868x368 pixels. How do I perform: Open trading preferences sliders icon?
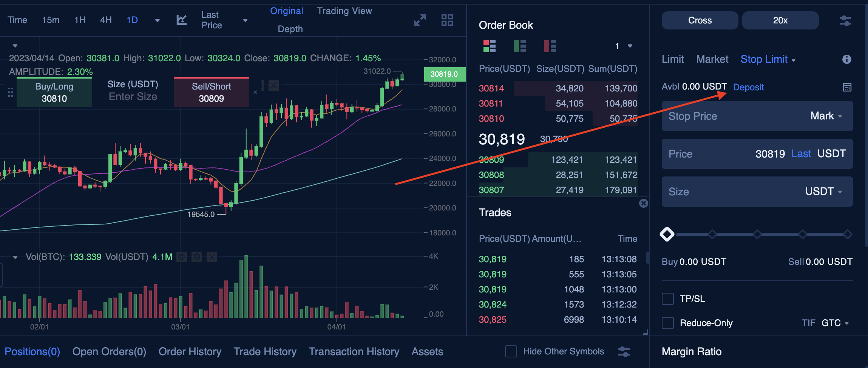click(x=845, y=21)
